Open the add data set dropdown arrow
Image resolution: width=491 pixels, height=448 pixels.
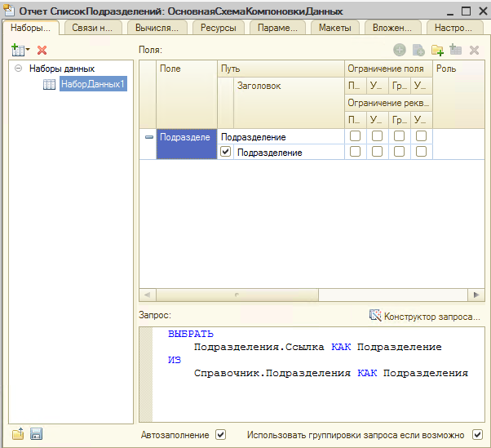click(x=28, y=51)
